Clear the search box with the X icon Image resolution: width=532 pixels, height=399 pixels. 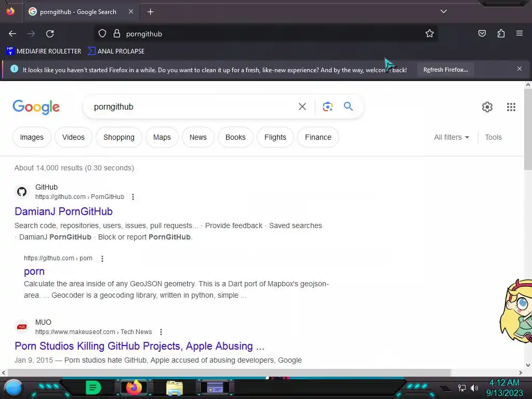(302, 107)
